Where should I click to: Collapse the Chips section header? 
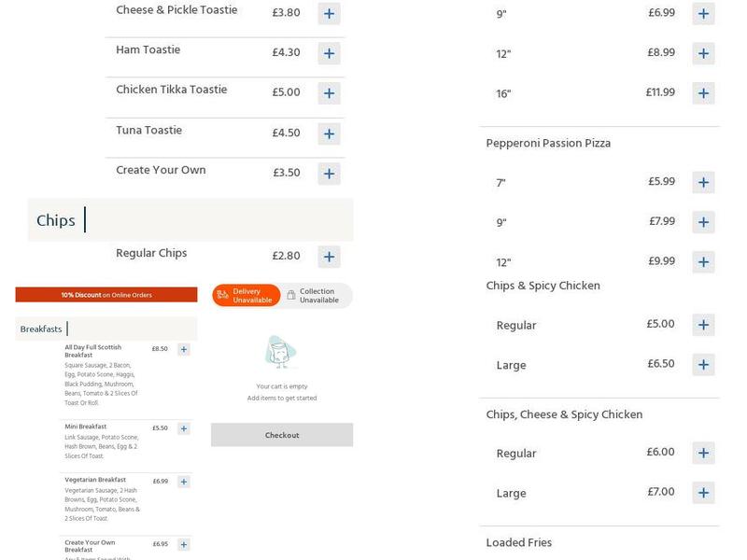point(58,220)
